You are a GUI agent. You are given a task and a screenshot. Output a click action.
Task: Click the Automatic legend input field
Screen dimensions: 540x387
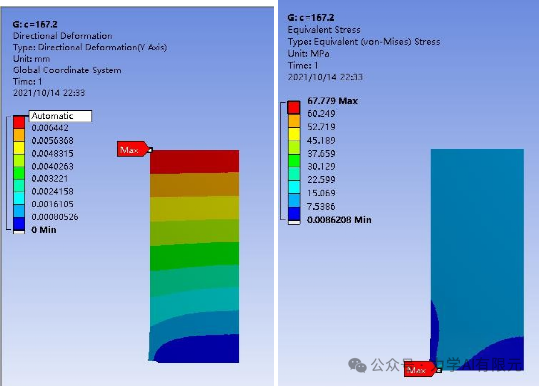click(x=60, y=116)
